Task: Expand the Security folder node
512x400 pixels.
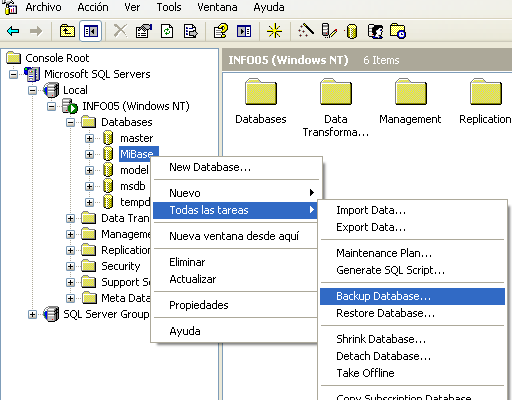Action: [70, 266]
